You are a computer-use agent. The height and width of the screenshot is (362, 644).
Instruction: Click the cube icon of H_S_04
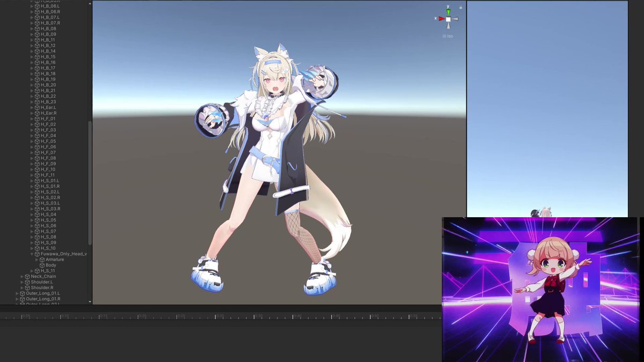[37, 215]
